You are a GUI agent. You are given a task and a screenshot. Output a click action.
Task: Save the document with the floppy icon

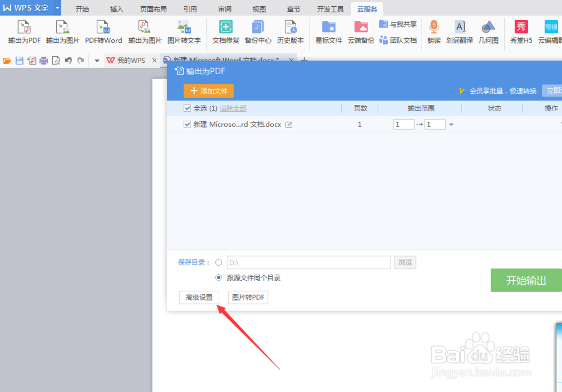pos(19,61)
